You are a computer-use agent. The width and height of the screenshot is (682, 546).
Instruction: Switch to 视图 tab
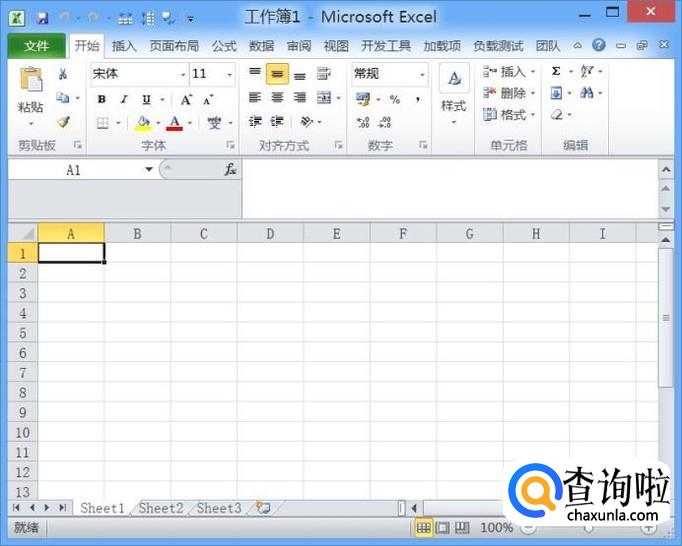click(x=336, y=46)
